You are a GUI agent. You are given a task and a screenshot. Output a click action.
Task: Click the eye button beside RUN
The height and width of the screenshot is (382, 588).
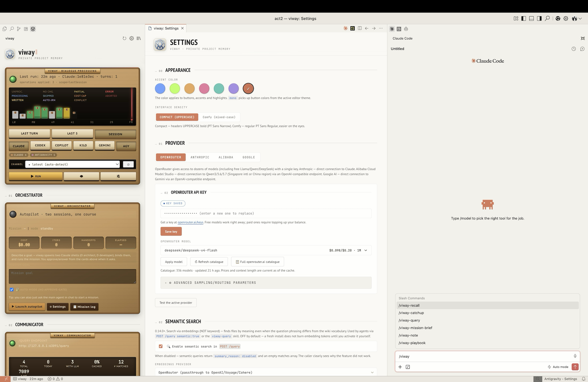[81, 176]
